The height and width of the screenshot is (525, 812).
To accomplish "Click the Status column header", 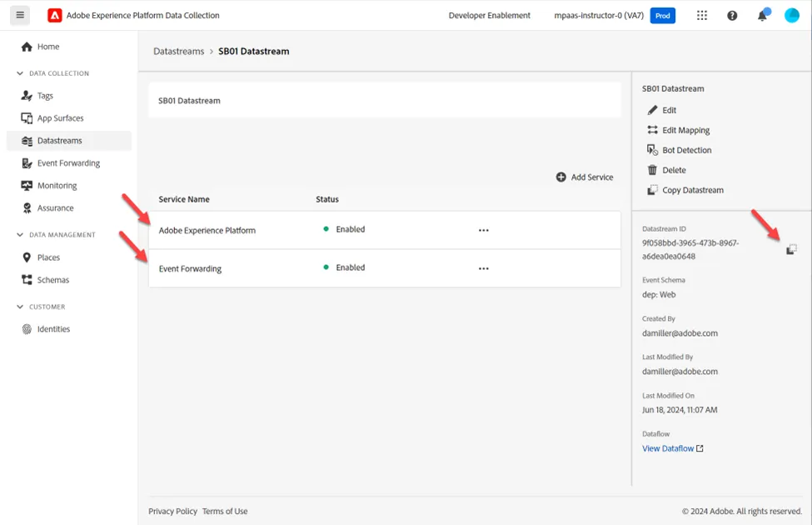I will (x=327, y=199).
